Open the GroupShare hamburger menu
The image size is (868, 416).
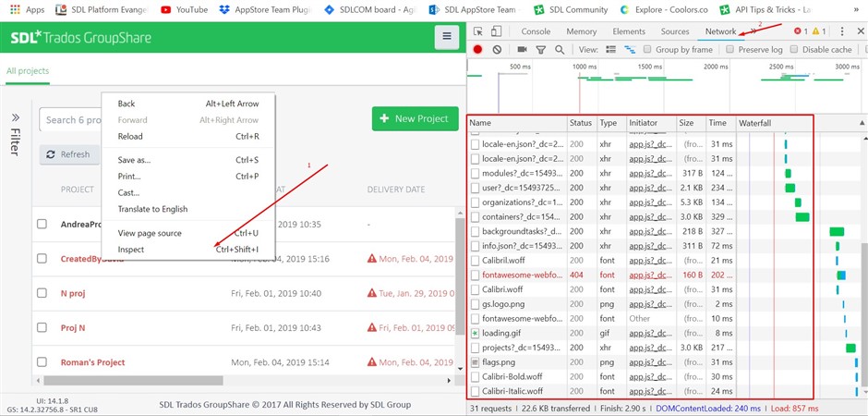(x=447, y=37)
